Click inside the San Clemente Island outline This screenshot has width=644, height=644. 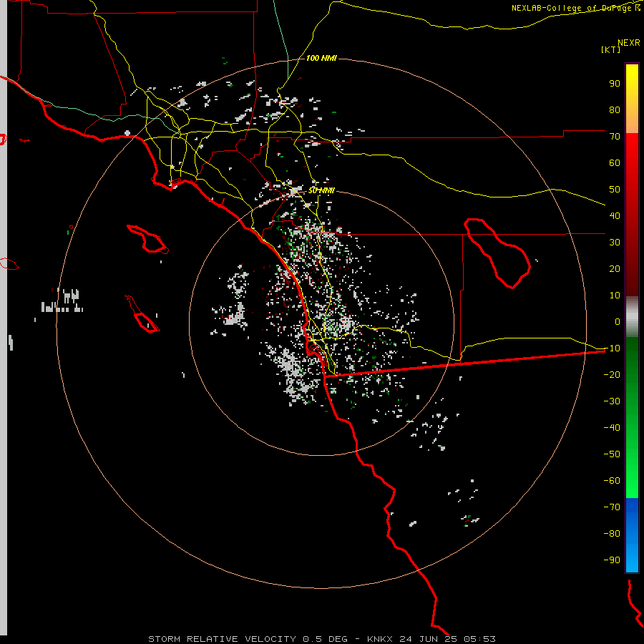tap(147, 321)
